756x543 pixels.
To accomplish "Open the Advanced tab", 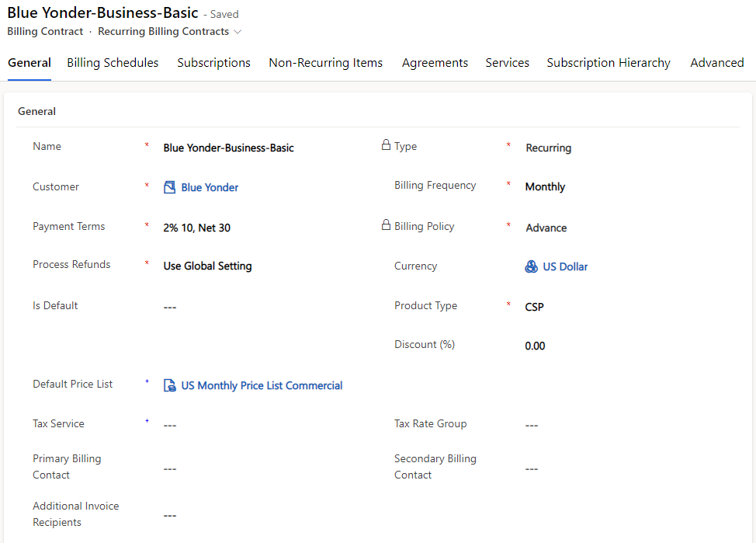I will (x=717, y=63).
